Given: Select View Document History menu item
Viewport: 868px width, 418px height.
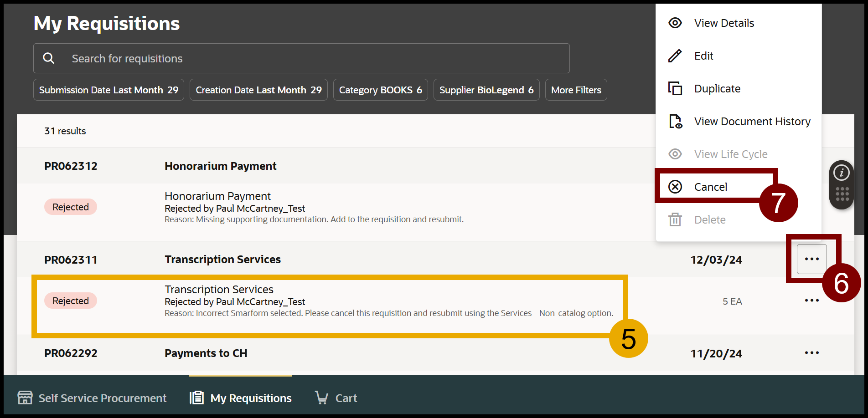Looking at the screenshot, I should [x=752, y=122].
